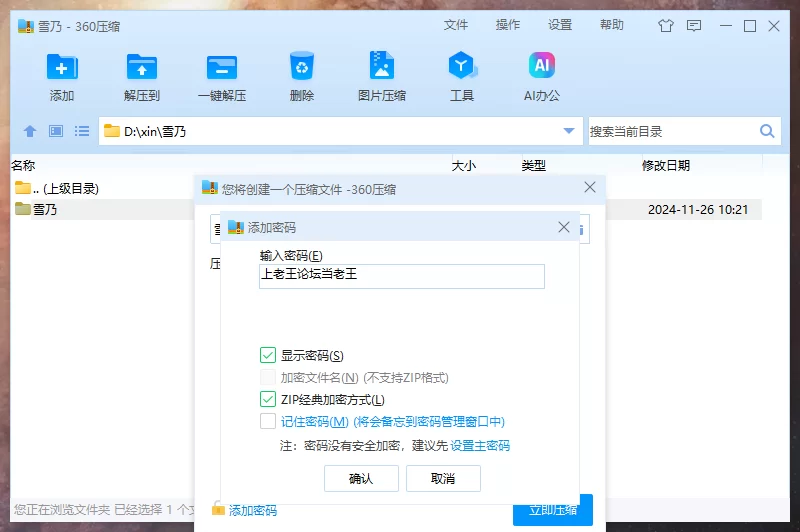Enable the 记住密码 checkbox

[x=268, y=422]
